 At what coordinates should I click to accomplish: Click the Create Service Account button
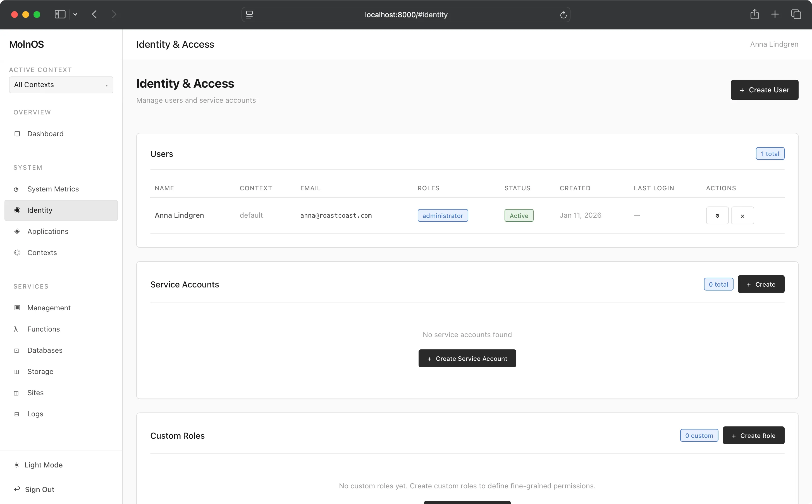click(x=467, y=358)
